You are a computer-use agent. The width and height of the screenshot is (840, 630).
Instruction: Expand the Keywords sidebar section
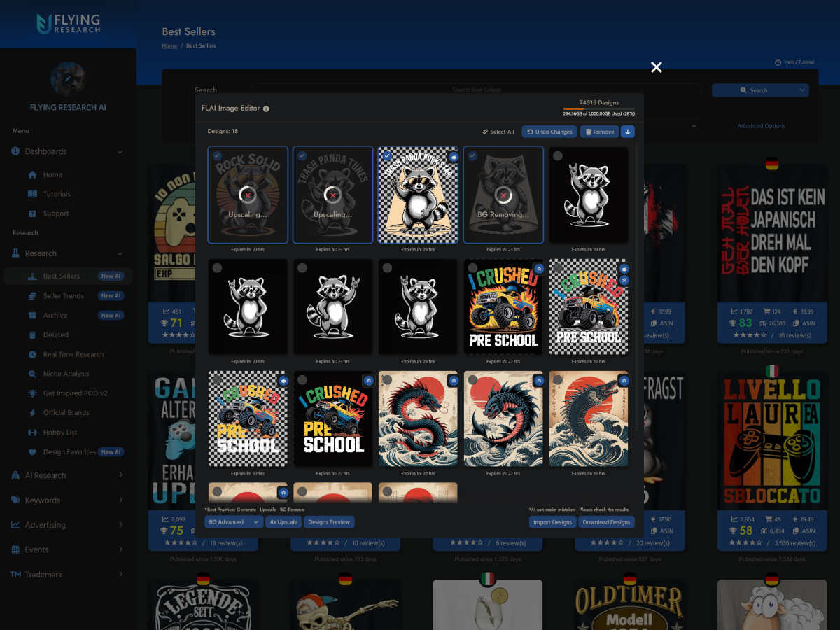120,500
